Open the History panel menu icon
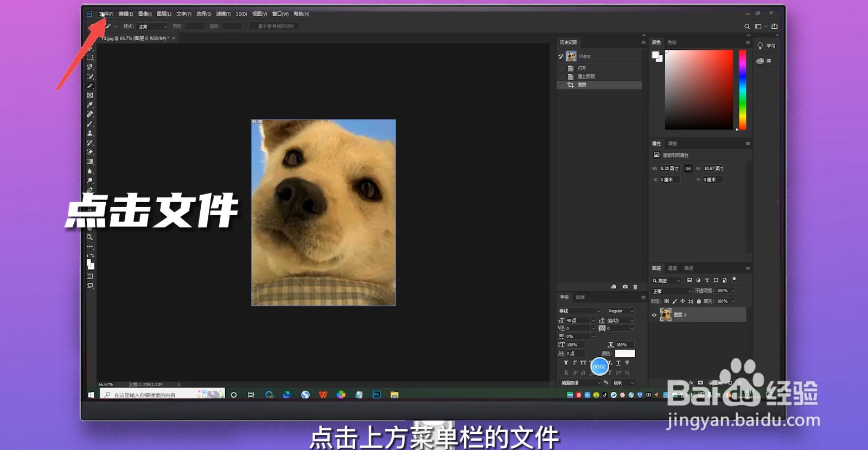Screen dimensions: 868x450 (x=643, y=42)
